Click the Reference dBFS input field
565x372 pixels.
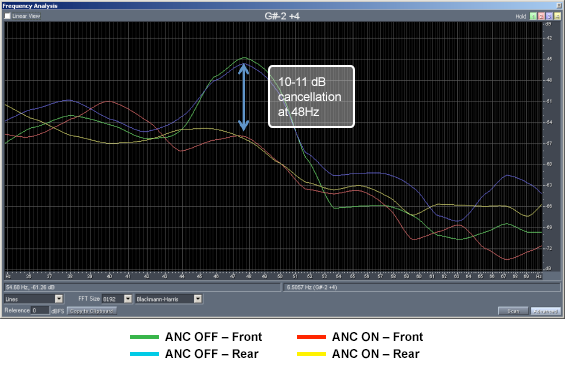(40, 310)
